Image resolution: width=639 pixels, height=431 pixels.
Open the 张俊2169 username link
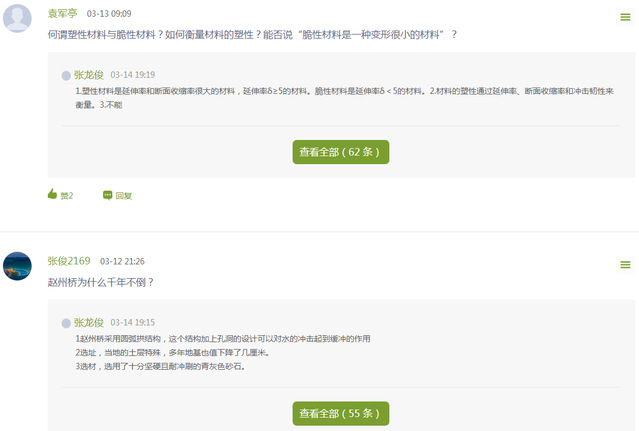tap(69, 261)
